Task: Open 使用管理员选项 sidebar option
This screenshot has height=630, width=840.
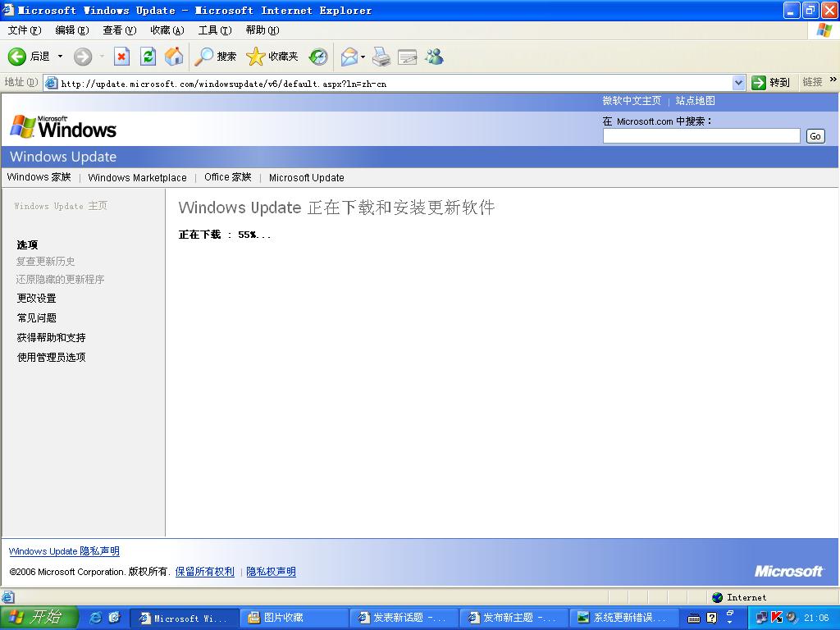Action: pos(52,358)
